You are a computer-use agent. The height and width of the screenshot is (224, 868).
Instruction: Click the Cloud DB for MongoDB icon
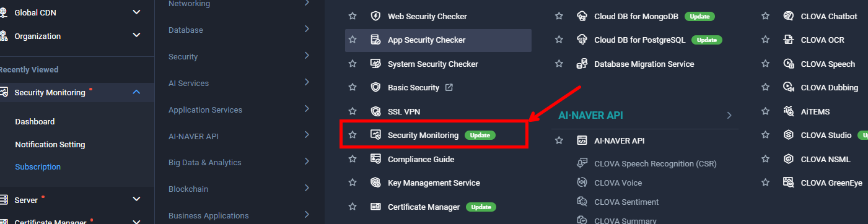(x=582, y=16)
